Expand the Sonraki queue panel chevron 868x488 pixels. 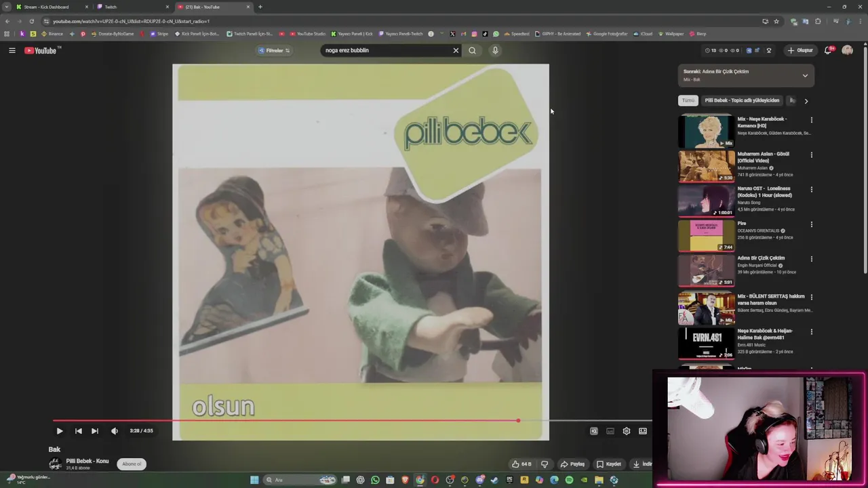point(805,75)
